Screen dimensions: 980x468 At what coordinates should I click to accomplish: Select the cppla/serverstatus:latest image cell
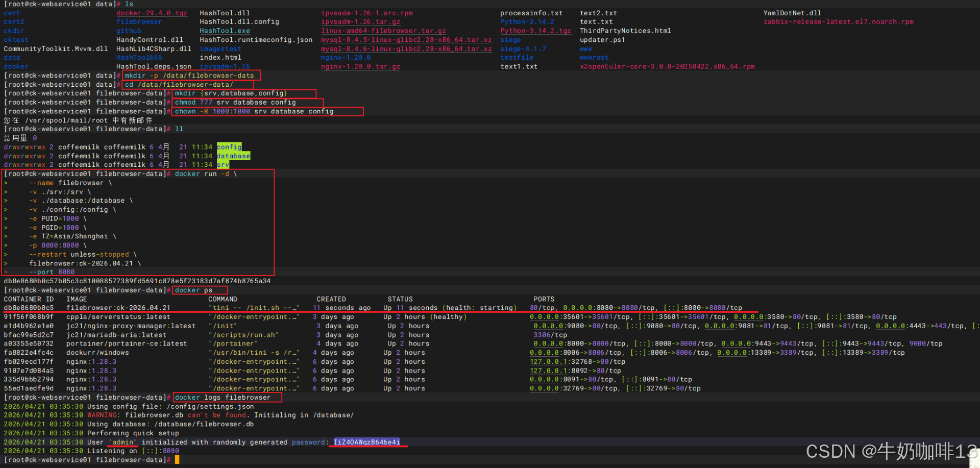tap(118, 317)
